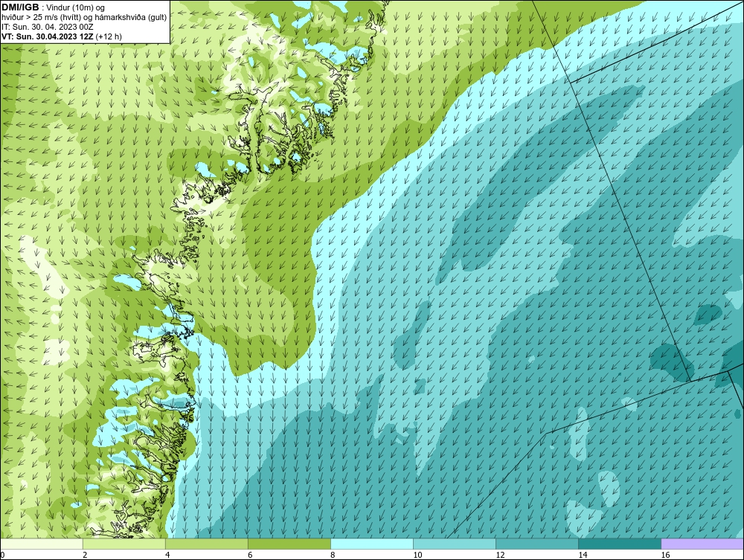
Task: Click the legend label '14'
Action: [x=583, y=555]
